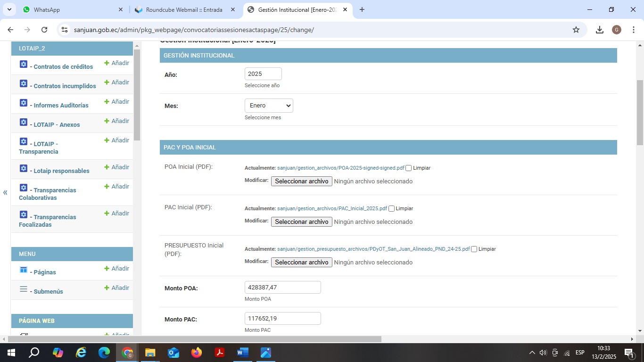Viewport: 644px width, 362px height.
Task: Reload the page using the refresh icon
Action: pos(44,30)
